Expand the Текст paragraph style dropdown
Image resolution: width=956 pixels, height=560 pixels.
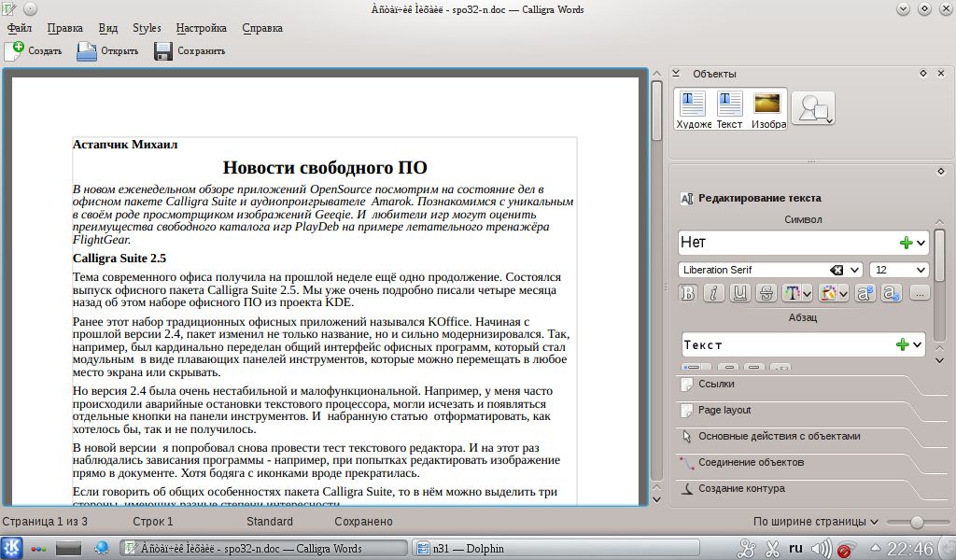click(917, 345)
